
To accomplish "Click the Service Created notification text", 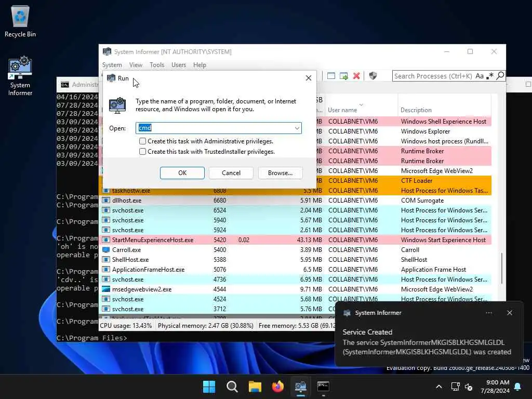I will tap(367, 332).
